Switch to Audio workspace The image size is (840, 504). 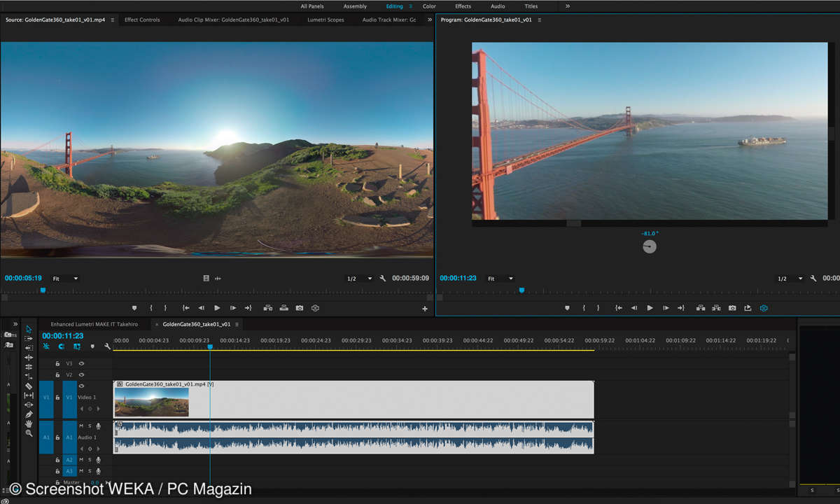tap(498, 6)
